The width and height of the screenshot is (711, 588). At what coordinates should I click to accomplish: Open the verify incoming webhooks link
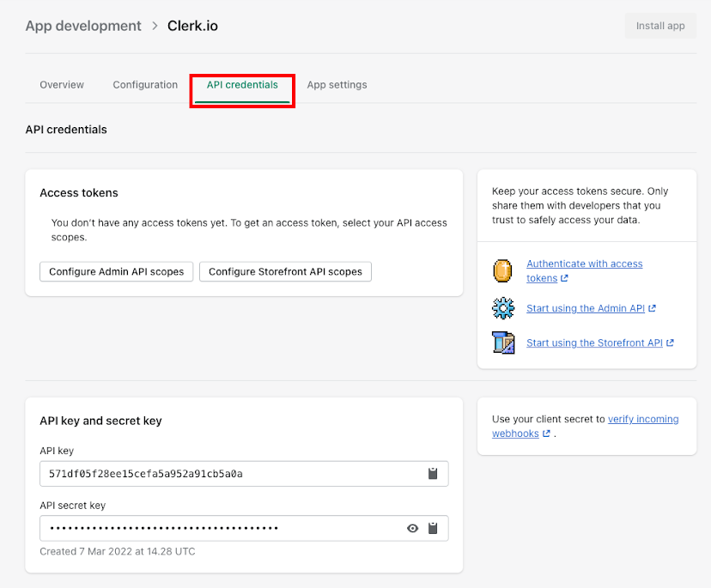[x=643, y=419]
